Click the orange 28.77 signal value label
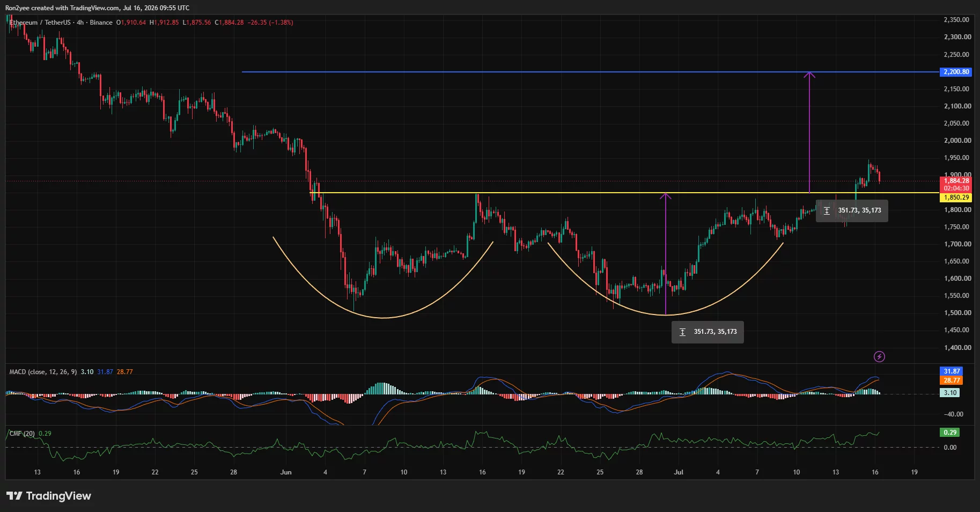 click(x=952, y=381)
